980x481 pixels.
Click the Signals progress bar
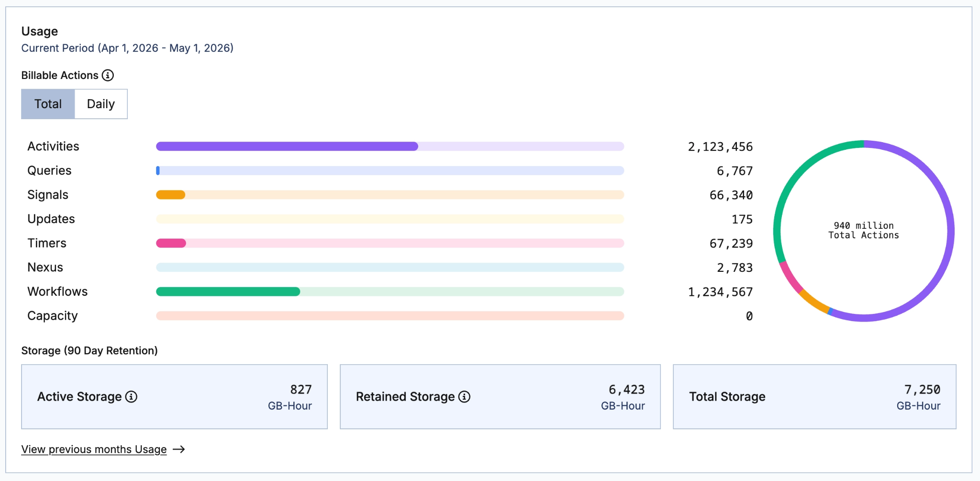(390, 195)
